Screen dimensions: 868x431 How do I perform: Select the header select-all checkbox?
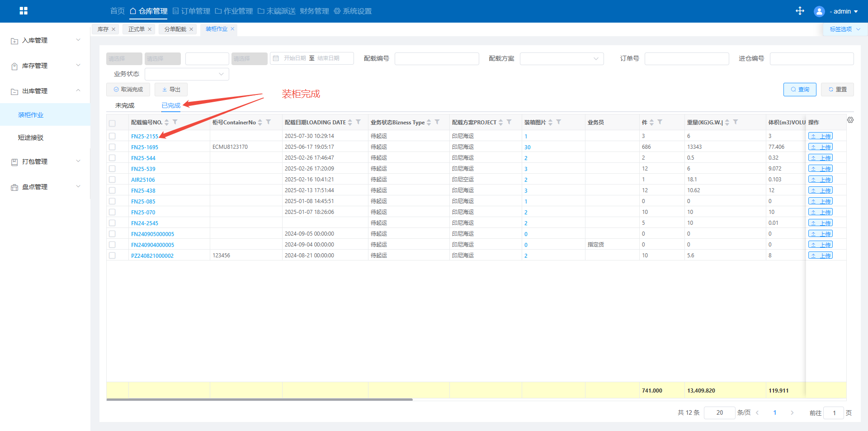pos(112,123)
